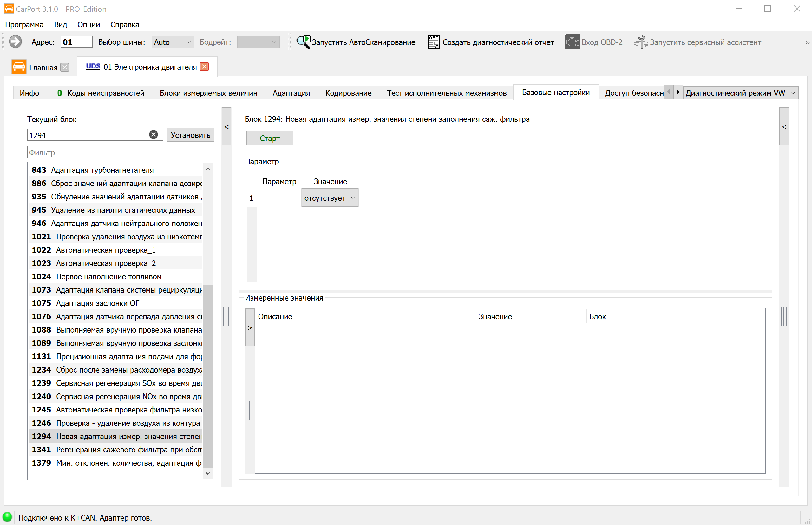
Task: Collapse the left block list panel
Action: coord(226,126)
